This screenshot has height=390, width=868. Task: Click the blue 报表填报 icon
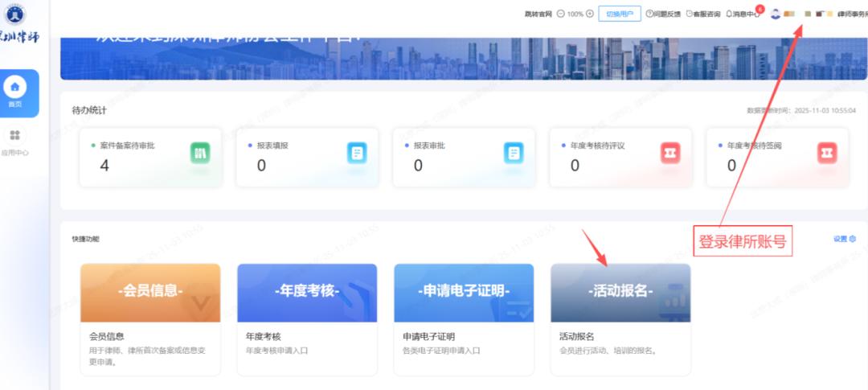coord(357,152)
